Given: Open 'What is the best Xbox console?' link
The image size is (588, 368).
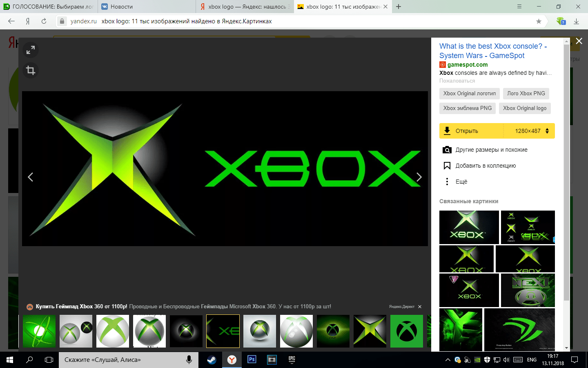Looking at the screenshot, I should tap(493, 51).
